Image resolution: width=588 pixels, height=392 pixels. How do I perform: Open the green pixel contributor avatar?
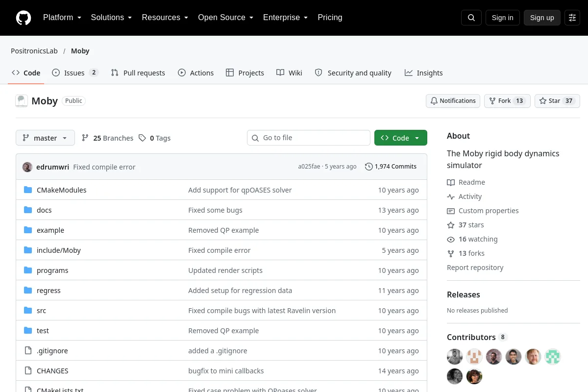[x=553, y=357]
